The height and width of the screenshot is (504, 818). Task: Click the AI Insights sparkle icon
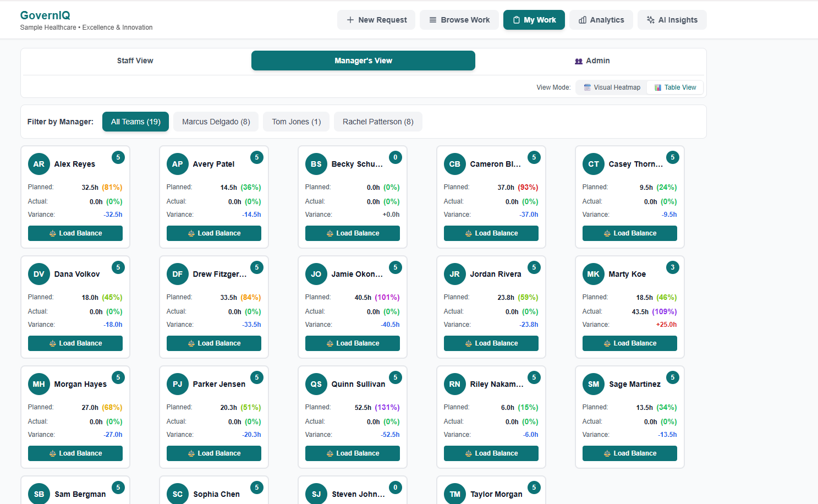650,20
